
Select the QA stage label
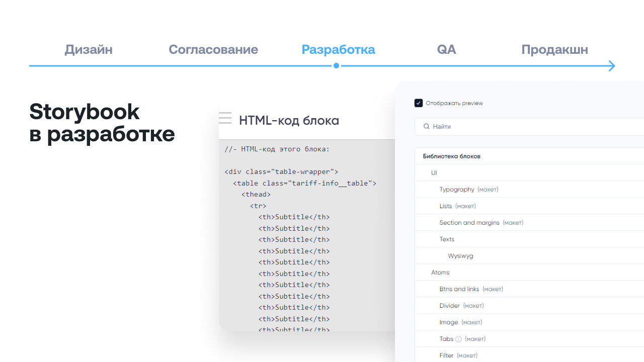click(447, 50)
